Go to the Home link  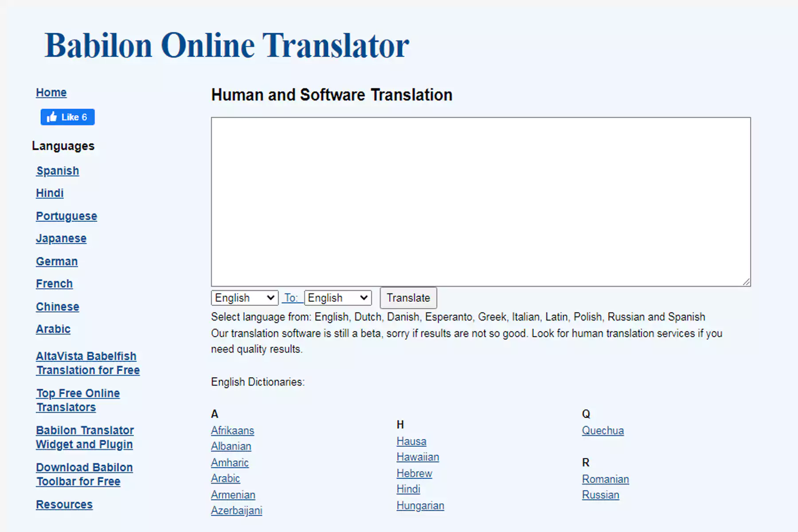pyautogui.click(x=51, y=93)
